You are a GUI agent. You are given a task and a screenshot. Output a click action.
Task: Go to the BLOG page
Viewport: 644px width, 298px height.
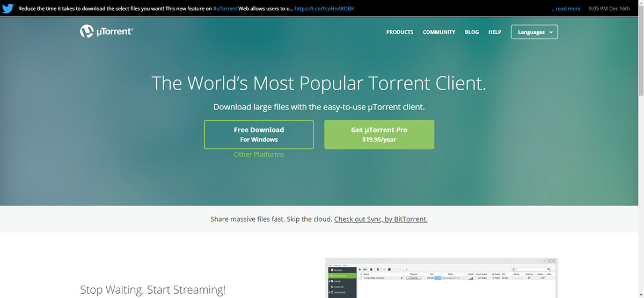(472, 32)
